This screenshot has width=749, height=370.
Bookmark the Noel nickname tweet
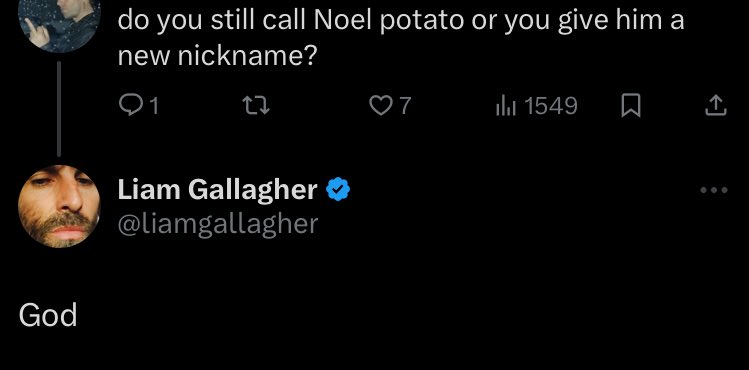[x=631, y=106]
